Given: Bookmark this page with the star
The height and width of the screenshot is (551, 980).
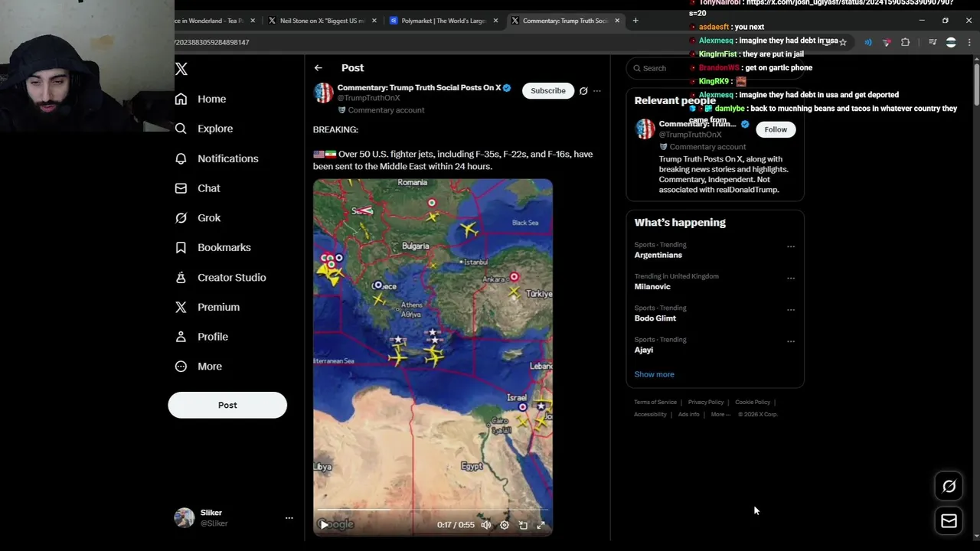Looking at the screenshot, I should (843, 42).
